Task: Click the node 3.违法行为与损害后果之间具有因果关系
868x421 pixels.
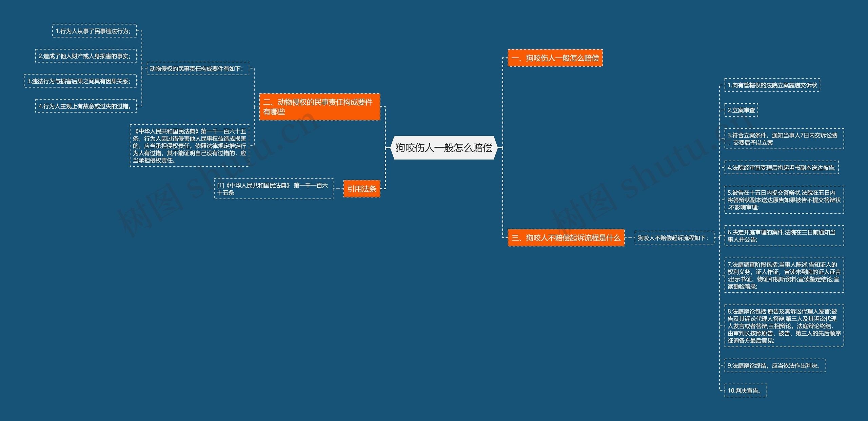Action: click(80, 81)
